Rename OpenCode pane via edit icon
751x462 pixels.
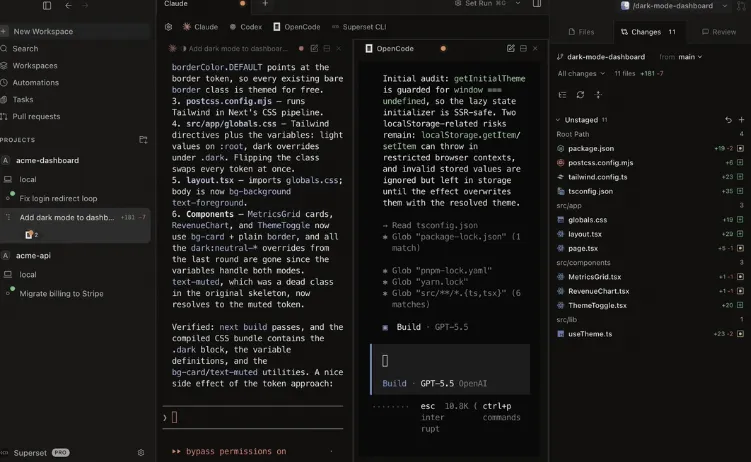point(511,48)
